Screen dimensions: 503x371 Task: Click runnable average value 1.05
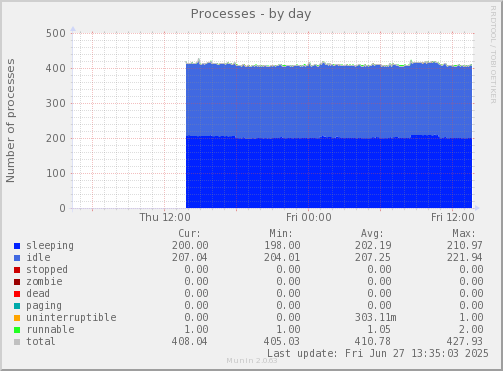[379, 329]
